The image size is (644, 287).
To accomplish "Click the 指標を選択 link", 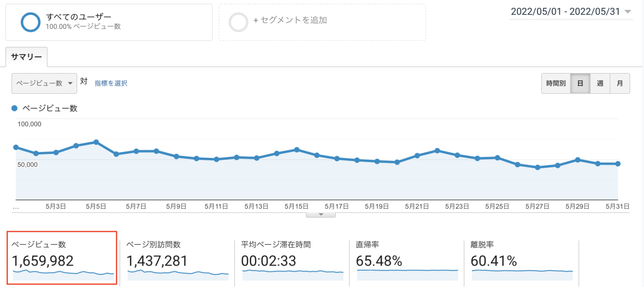I will [111, 83].
